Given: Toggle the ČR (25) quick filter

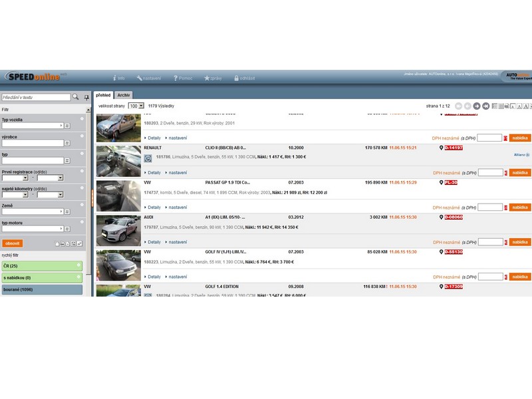Looking at the screenshot, I should 42,265.
